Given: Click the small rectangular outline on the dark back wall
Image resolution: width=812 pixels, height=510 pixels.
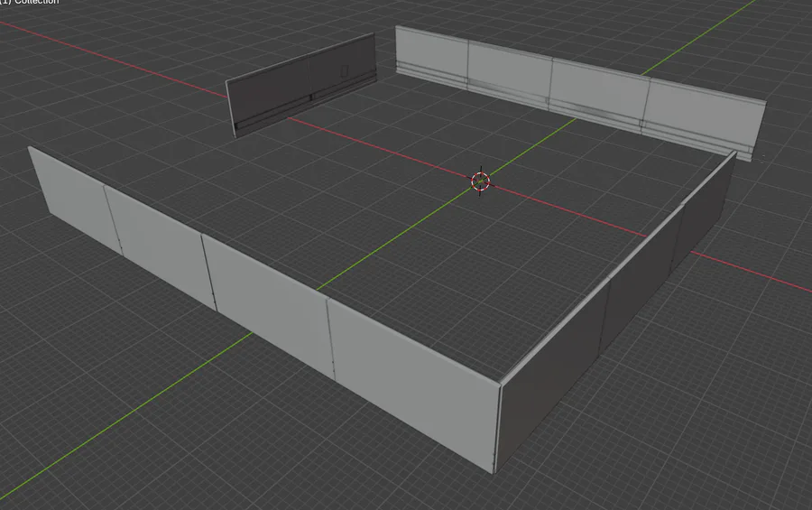Looking at the screenshot, I should point(345,71).
